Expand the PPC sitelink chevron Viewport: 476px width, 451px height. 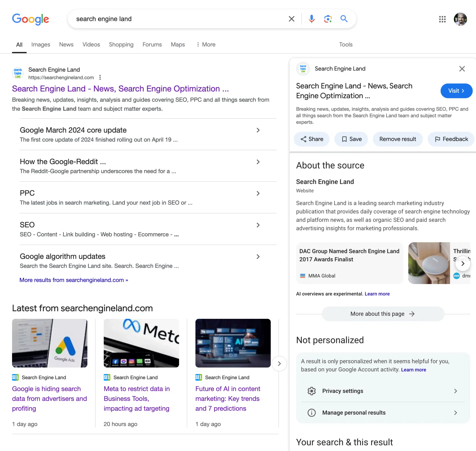(258, 193)
